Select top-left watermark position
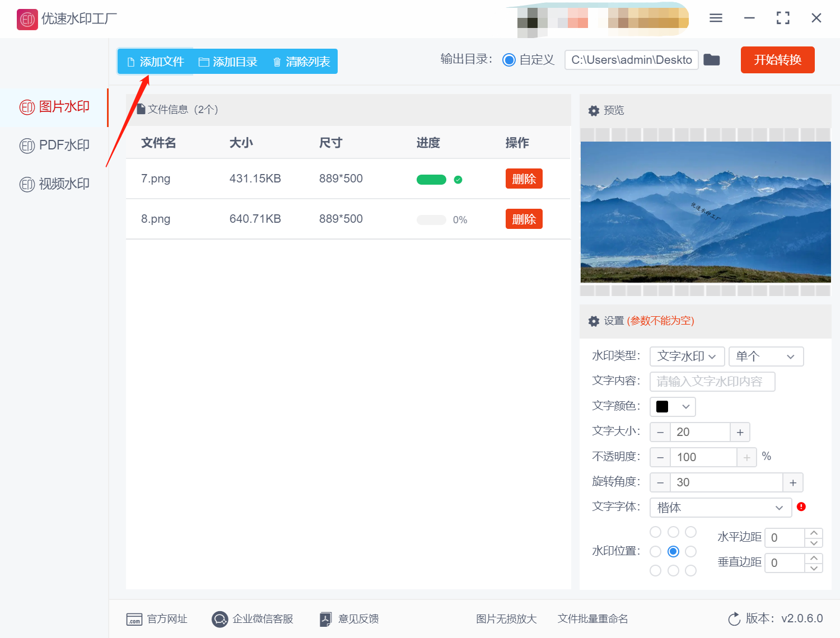 click(x=656, y=532)
